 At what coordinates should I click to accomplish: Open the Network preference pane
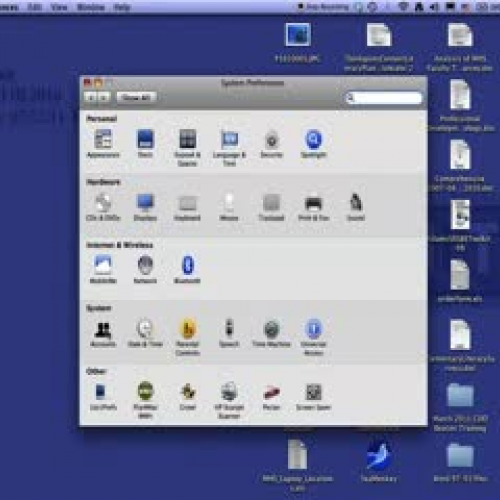pos(145,269)
